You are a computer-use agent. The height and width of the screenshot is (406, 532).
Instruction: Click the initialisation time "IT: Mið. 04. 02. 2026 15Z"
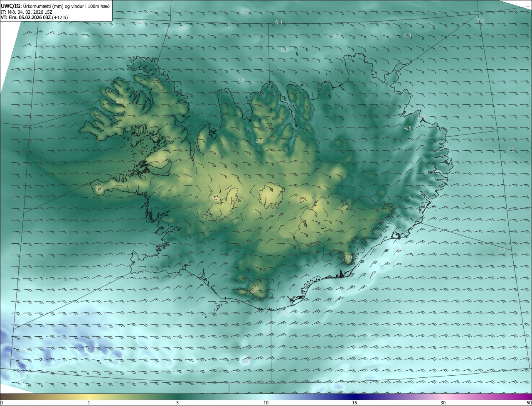(26, 12)
